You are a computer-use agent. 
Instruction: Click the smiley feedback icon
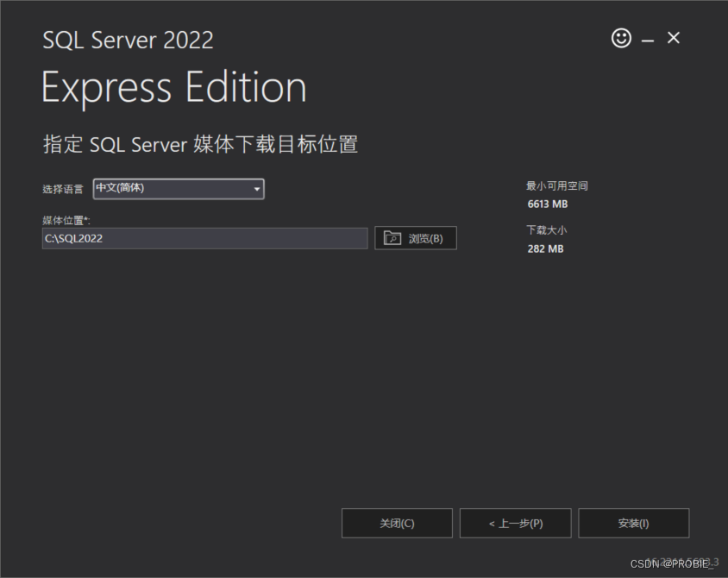(621, 38)
